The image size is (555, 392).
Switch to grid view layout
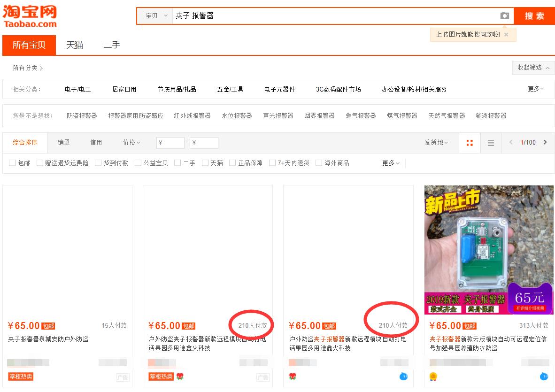[469, 142]
